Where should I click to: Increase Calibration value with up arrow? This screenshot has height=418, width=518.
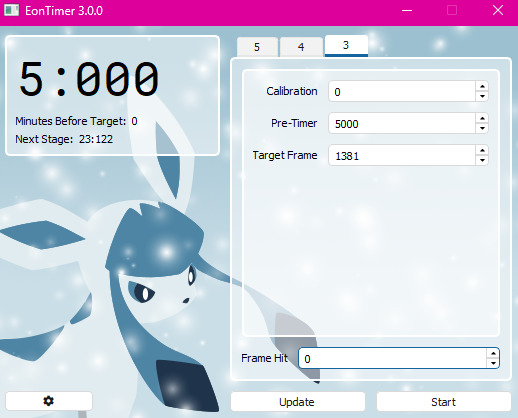[482, 86]
